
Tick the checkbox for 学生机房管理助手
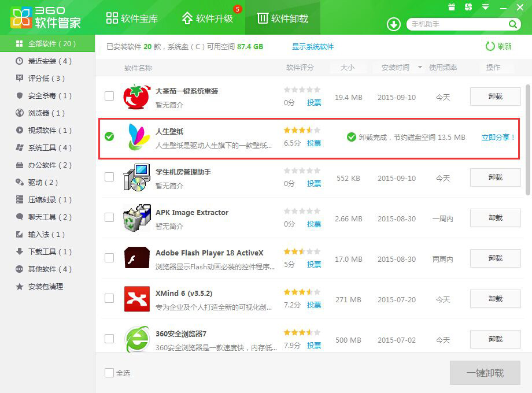109,177
